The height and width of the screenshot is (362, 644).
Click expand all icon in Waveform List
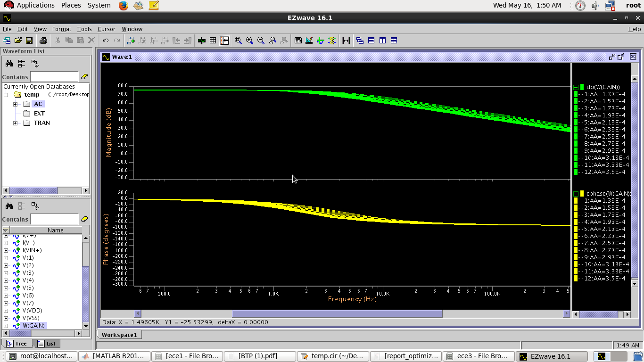click(x=22, y=63)
